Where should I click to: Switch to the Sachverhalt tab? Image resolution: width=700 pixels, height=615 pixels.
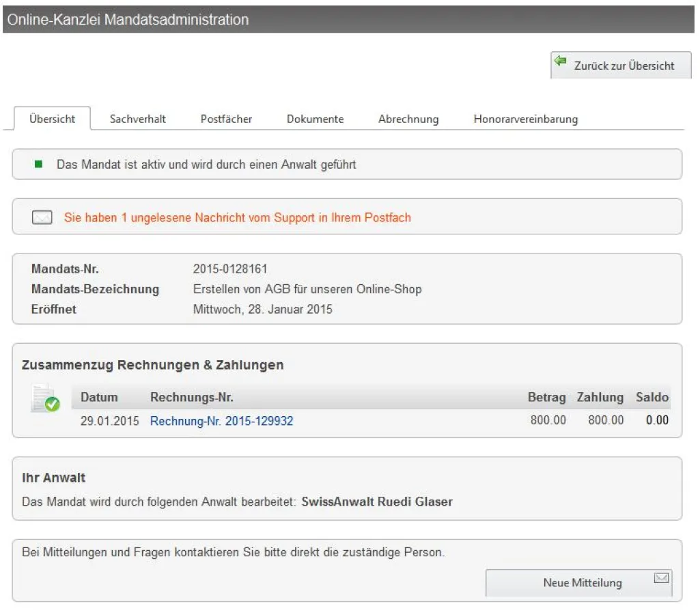click(138, 119)
